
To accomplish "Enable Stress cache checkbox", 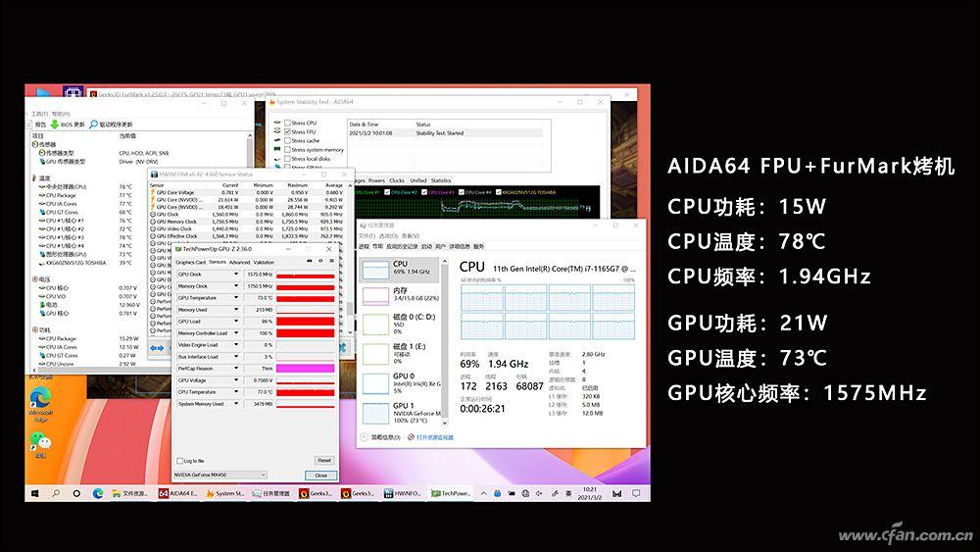I will [287, 140].
